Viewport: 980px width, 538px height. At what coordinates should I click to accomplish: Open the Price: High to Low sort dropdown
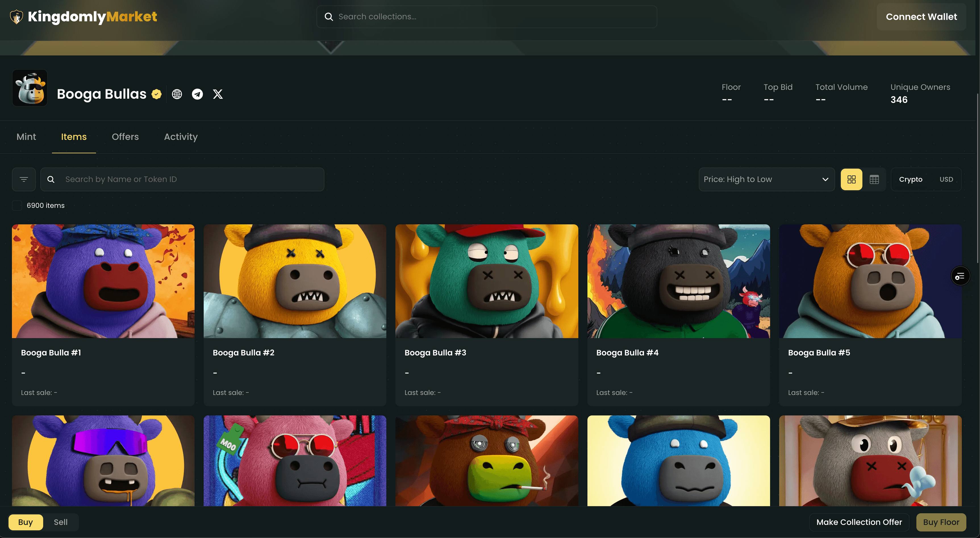point(766,179)
